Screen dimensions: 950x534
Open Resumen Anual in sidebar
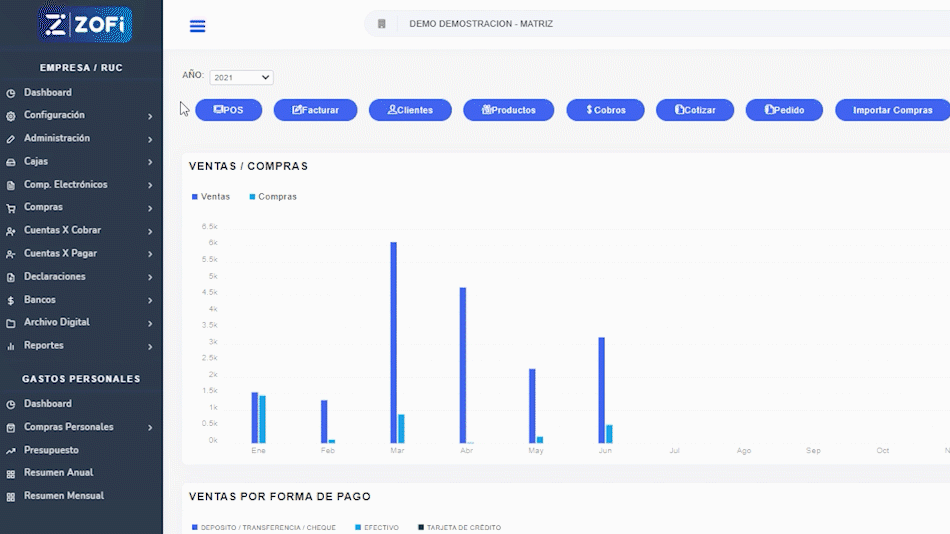point(58,473)
